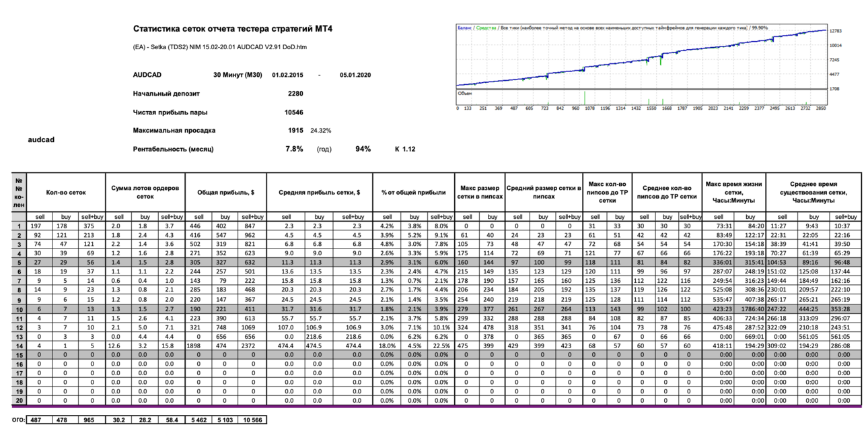Click the 'Среднее время существования сетки' header
This screenshot has height=429, width=868.
[813, 192]
